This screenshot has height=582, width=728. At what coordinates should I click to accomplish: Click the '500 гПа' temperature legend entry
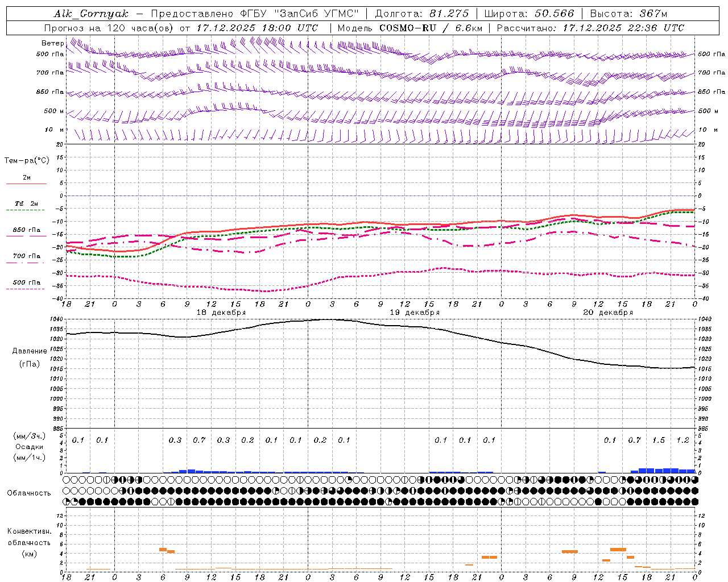coord(27,282)
